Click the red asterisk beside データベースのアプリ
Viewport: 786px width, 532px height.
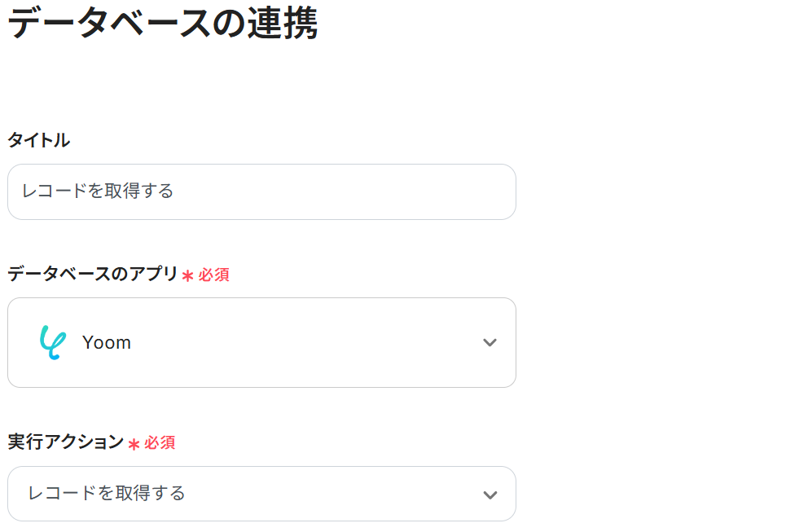pyautogui.click(x=187, y=275)
